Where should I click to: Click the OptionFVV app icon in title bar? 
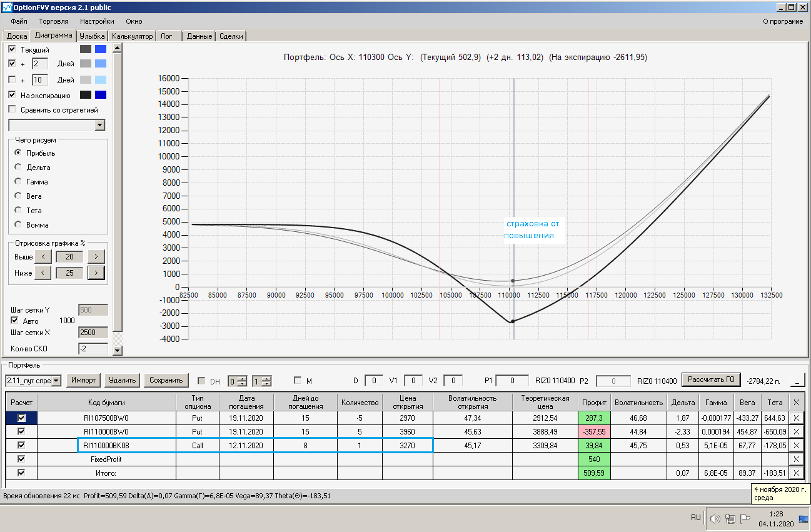[8, 8]
